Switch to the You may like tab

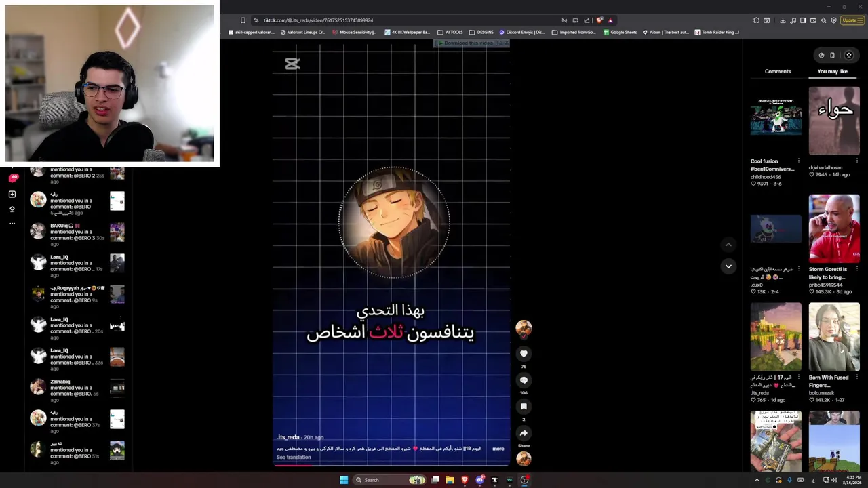click(832, 71)
